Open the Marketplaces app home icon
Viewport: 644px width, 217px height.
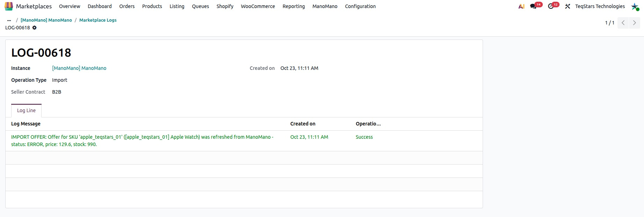pos(9,6)
